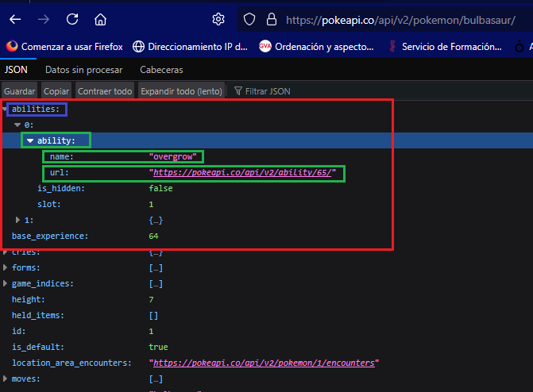The image size is (533, 392).
Task: Click the 1: item {...} value
Action: pos(156,220)
